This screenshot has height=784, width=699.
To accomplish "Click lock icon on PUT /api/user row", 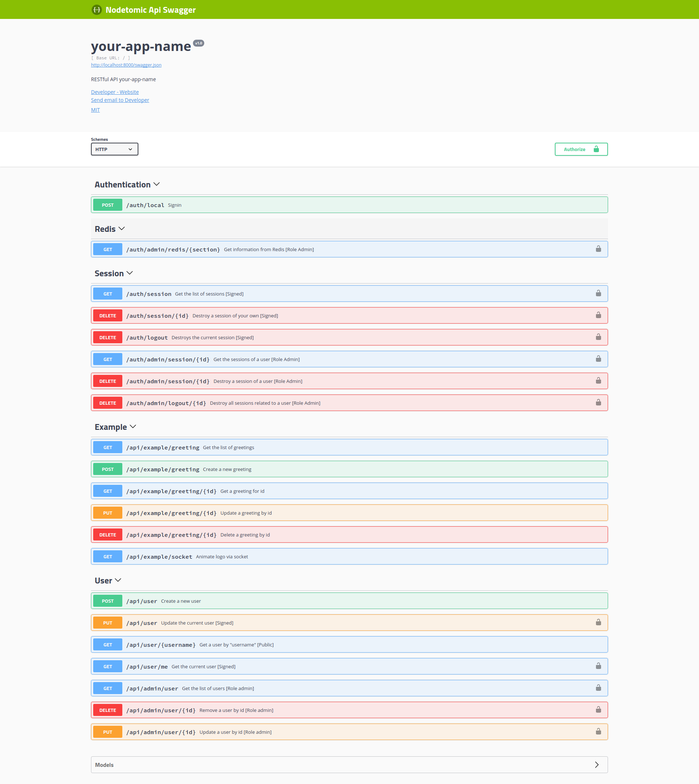I will point(598,622).
